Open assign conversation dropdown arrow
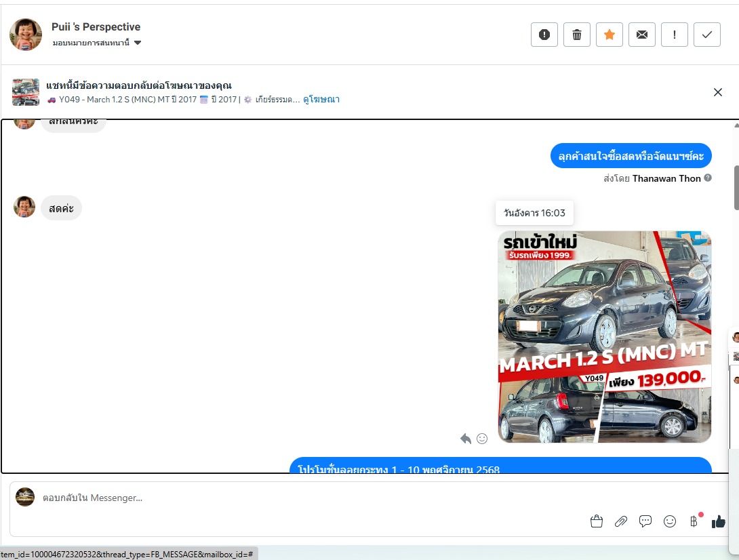This screenshot has height=560, width=739. point(138,43)
